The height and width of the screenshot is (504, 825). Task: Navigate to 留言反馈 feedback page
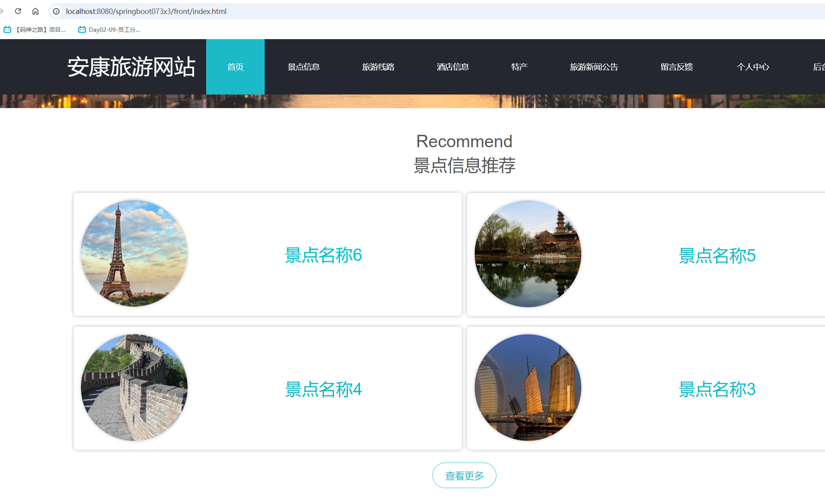pos(676,67)
